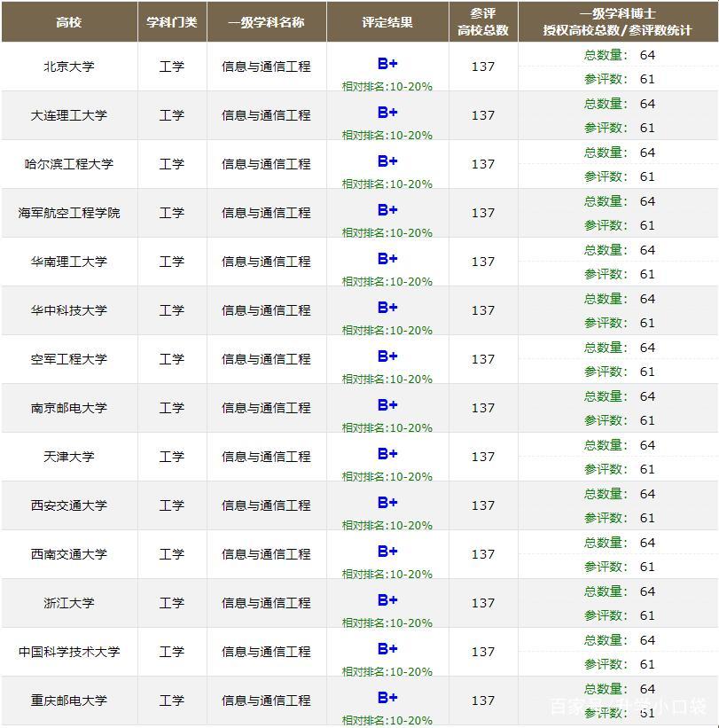719x728 pixels.
Task: Select the 西南交通大学 cell
Action: click(x=68, y=554)
